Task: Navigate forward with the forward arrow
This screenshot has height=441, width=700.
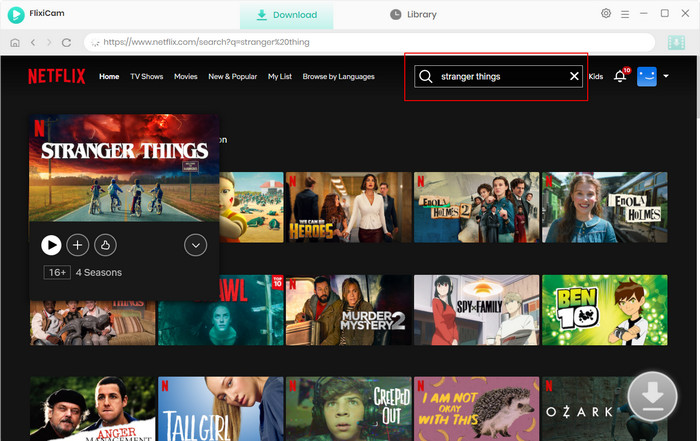Action: pos(49,42)
